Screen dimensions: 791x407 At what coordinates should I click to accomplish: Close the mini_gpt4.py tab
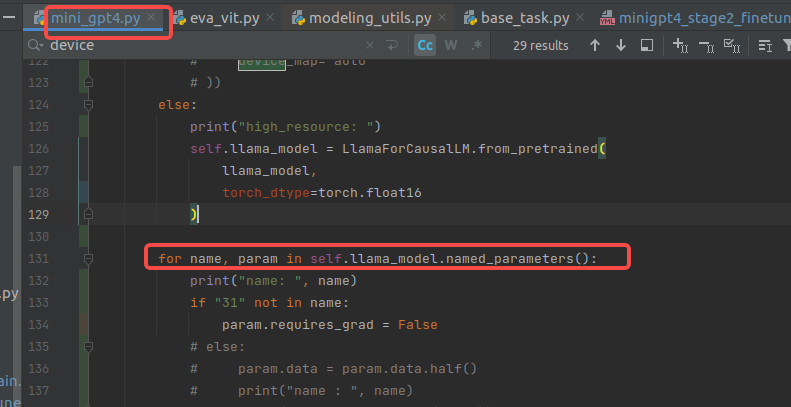click(151, 18)
